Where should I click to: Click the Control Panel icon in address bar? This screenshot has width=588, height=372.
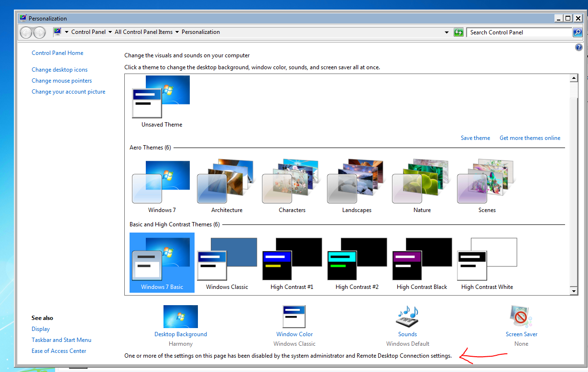tap(58, 32)
